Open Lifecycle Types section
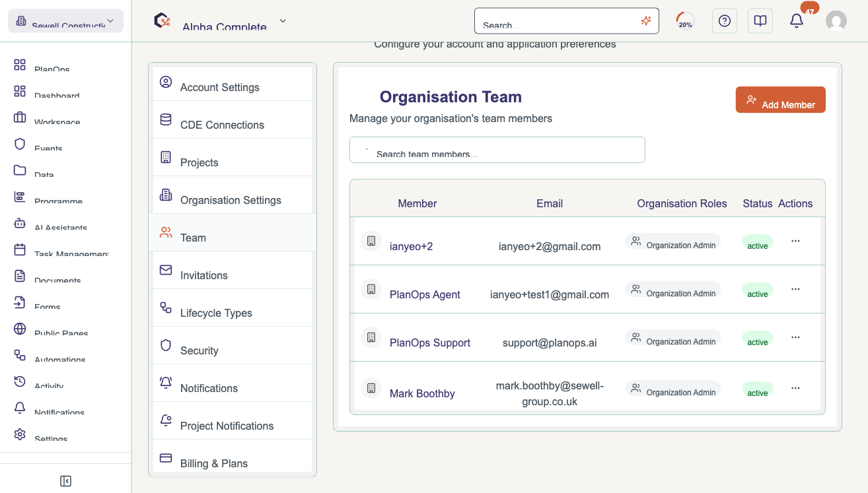This screenshot has height=493, width=868. (x=233, y=308)
